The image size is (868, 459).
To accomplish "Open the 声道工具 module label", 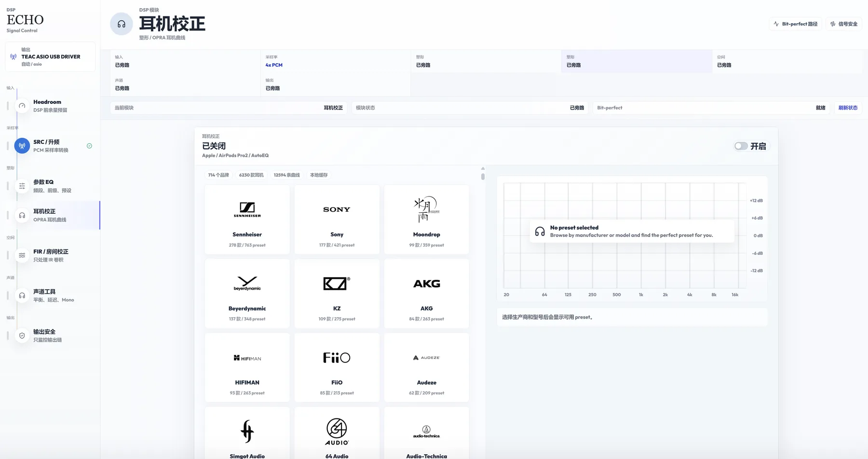I will pyautogui.click(x=44, y=292).
